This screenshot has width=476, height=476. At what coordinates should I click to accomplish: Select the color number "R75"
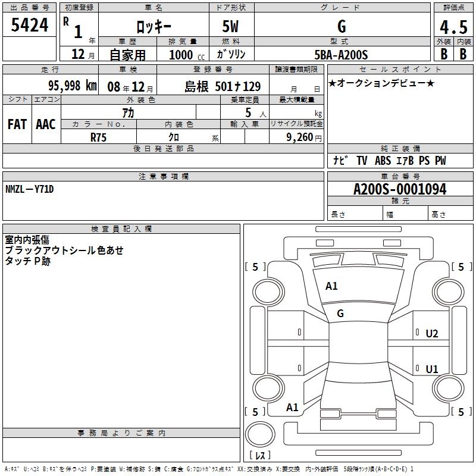(98, 137)
